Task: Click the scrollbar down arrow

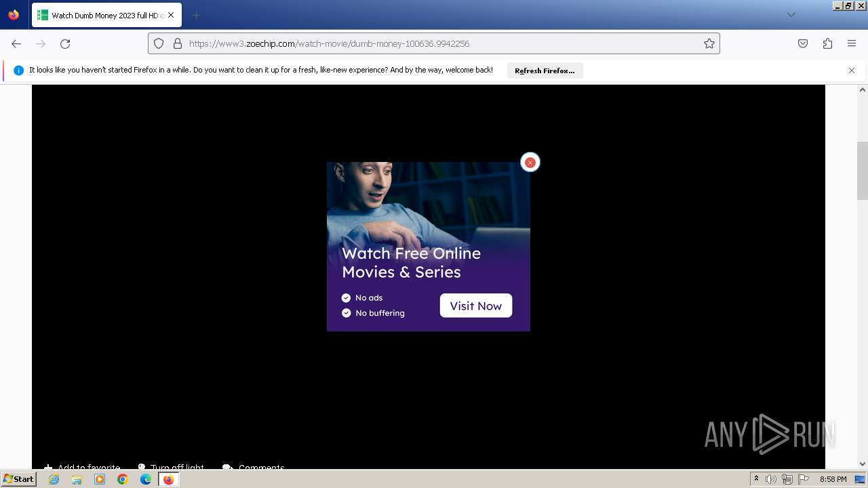Action: [863, 464]
